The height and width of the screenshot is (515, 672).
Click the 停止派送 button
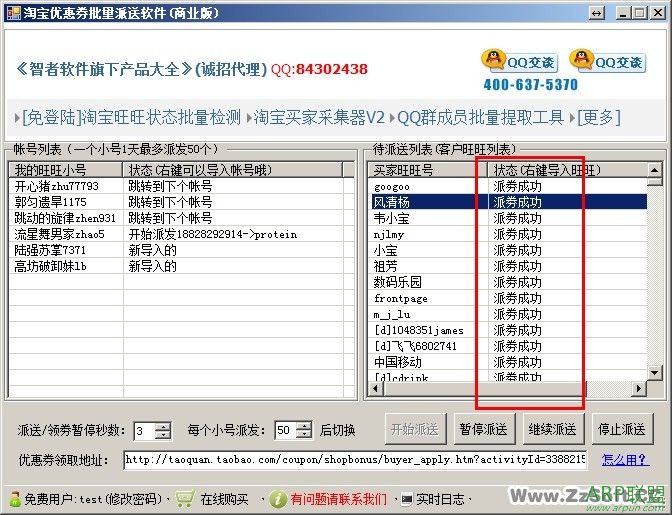coord(622,429)
